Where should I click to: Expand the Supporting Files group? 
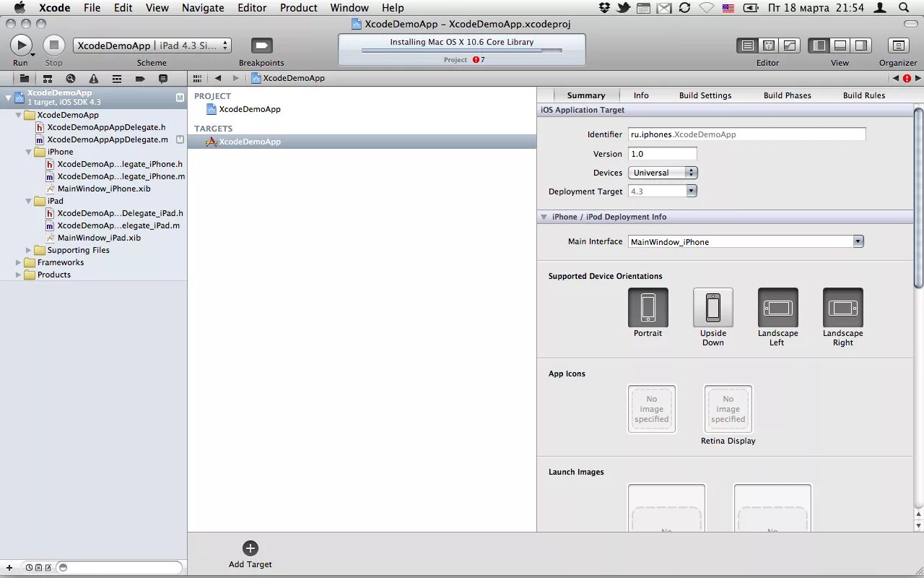(x=29, y=250)
